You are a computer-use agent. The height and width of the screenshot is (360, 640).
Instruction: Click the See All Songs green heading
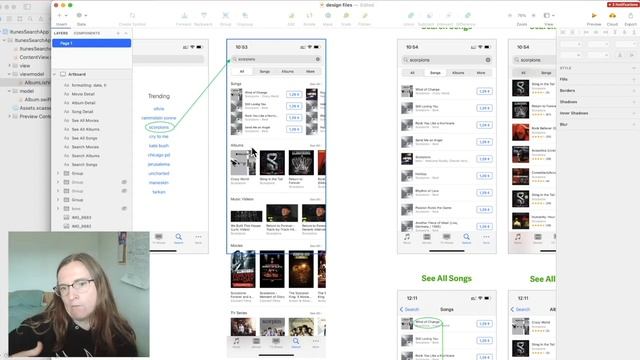[x=446, y=278]
